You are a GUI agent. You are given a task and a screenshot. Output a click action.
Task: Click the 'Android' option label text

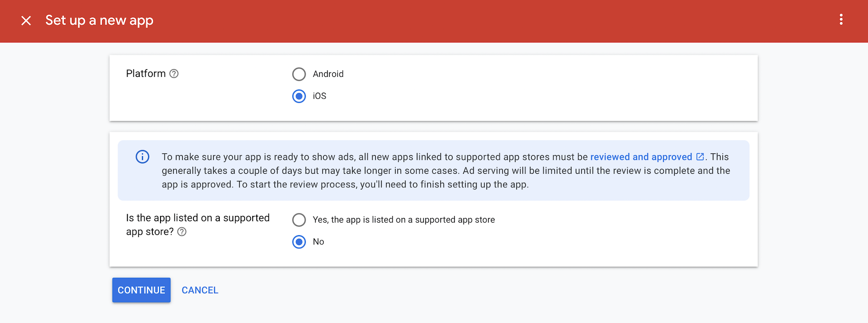pos(328,74)
